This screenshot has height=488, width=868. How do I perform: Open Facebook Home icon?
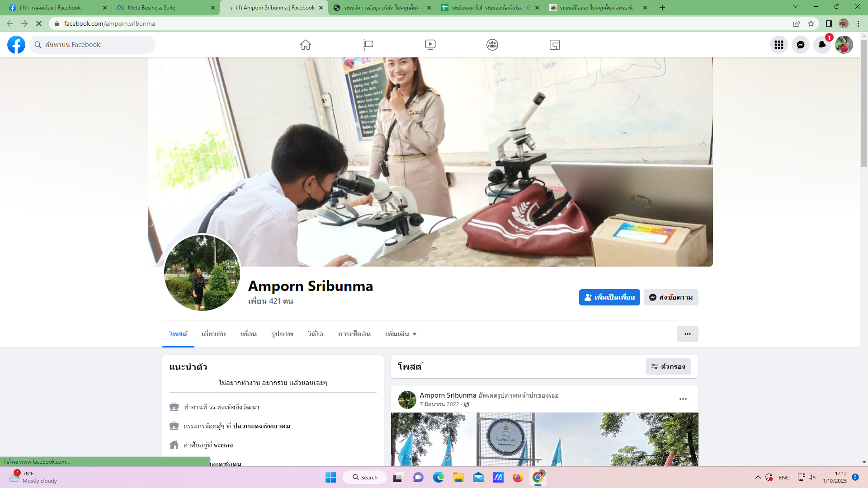306,45
